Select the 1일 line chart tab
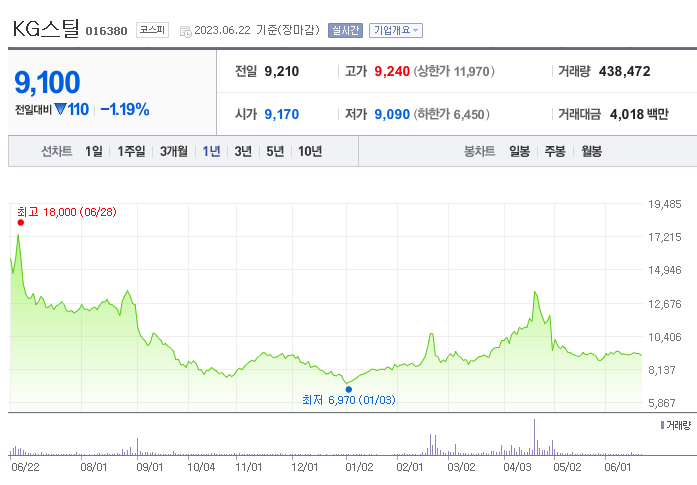The height and width of the screenshot is (485, 697). point(93,151)
